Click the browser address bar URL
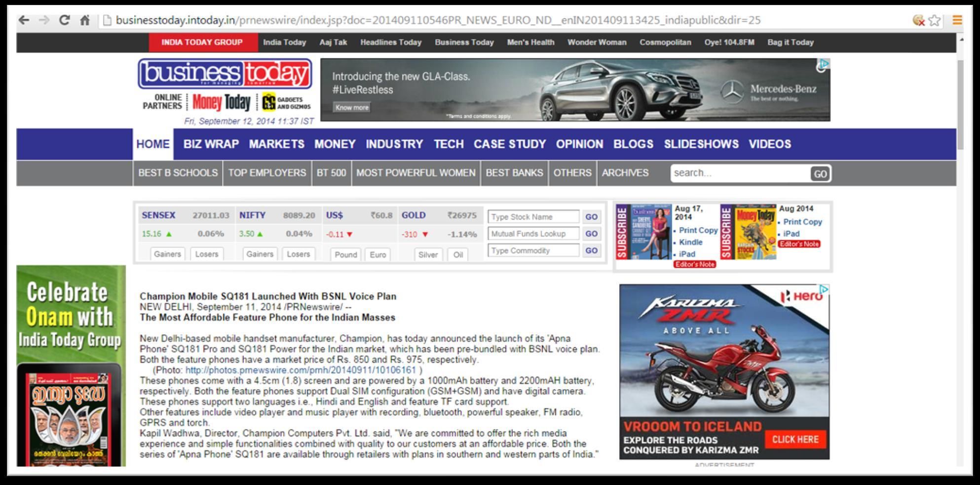980x485 pixels. (438, 20)
